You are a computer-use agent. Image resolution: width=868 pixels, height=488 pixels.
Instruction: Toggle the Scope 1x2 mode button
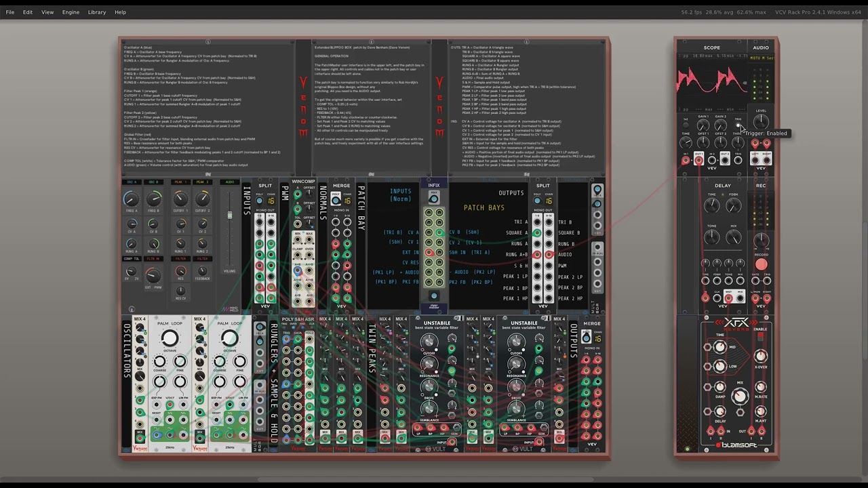686,124
